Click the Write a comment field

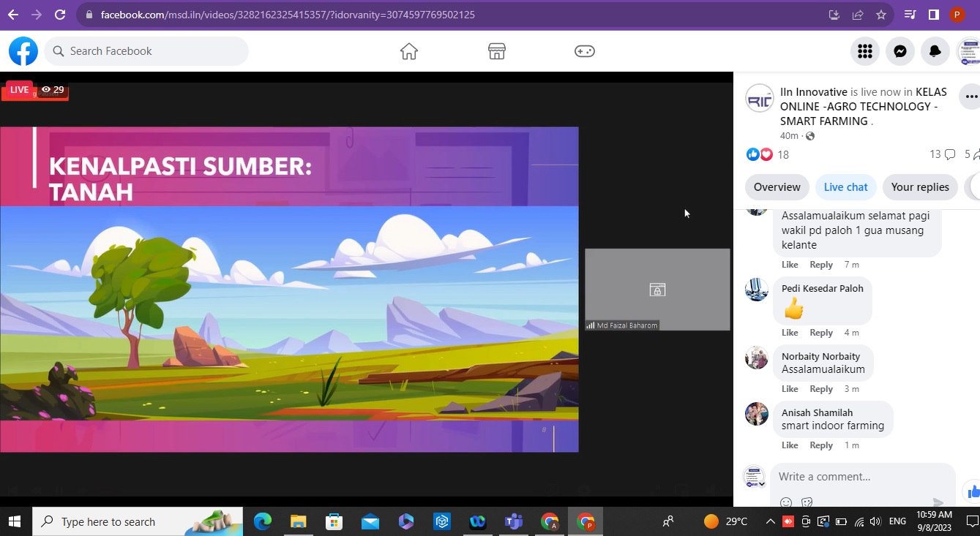pos(856,477)
